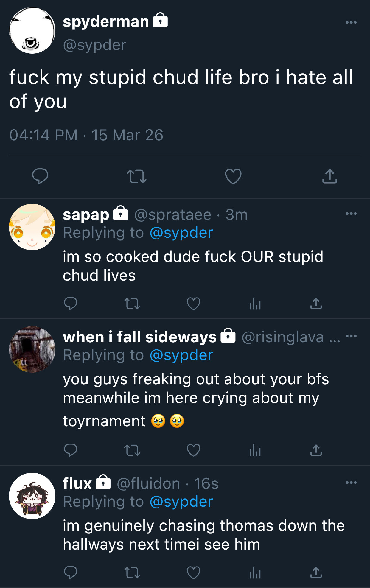Reply to flux's tweet

click(x=71, y=573)
